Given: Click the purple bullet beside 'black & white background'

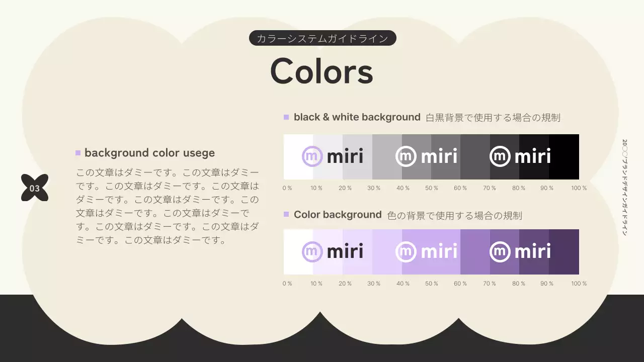Looking at the screenshot, I should (286, 117).
